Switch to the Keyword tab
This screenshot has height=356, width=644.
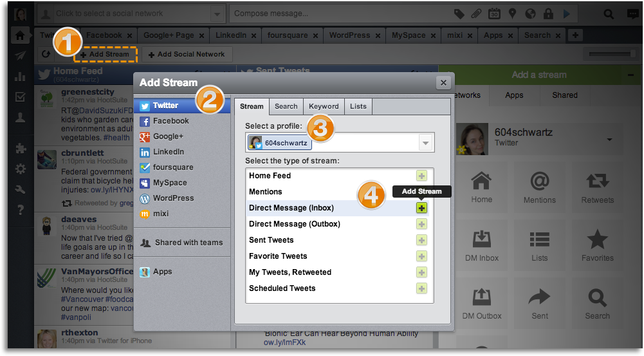[324, 106]
